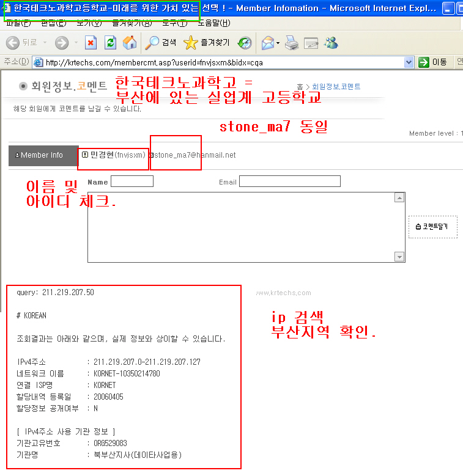Image resolution: width=463 pixels, height=476 pixels.
Task: Open the 보기(V) menu
Action: (89, 23)
